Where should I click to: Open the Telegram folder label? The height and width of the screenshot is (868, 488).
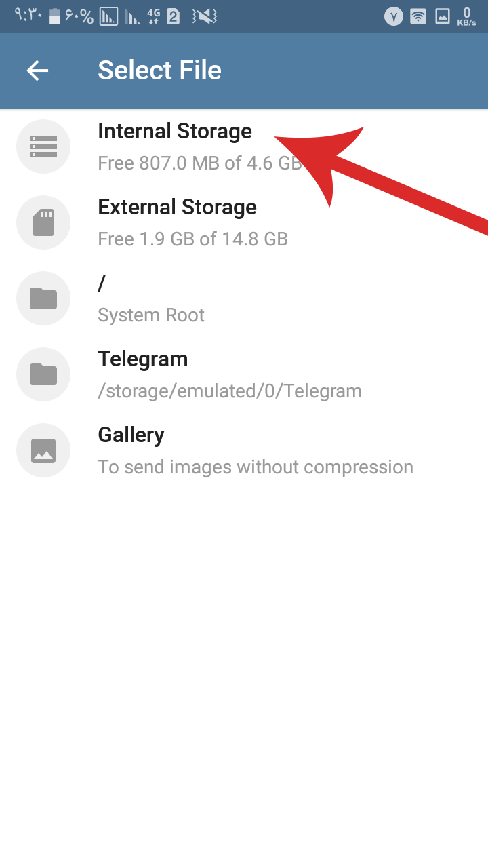[x=143, y=359]
